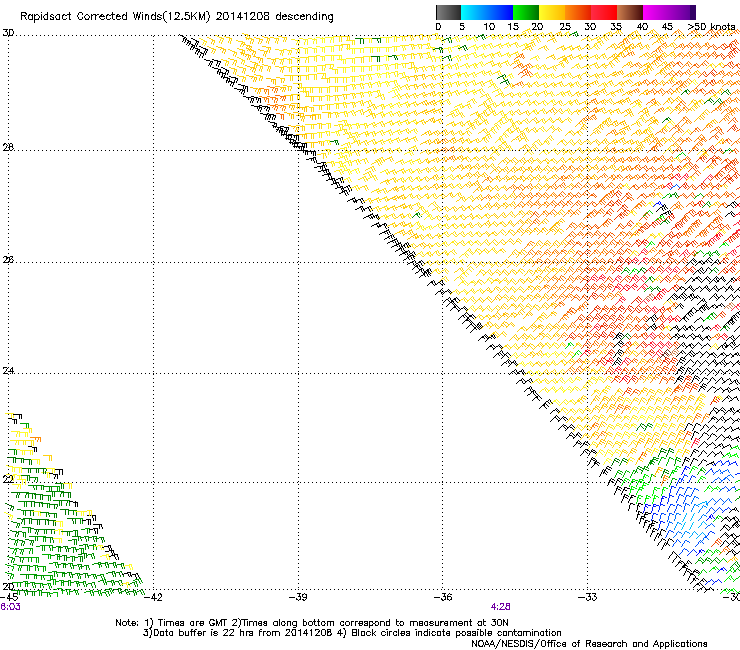Click the longitude label '-36'
Viewport: 740px width, 650px height.
pyautogui.click(x=443, y=597)
